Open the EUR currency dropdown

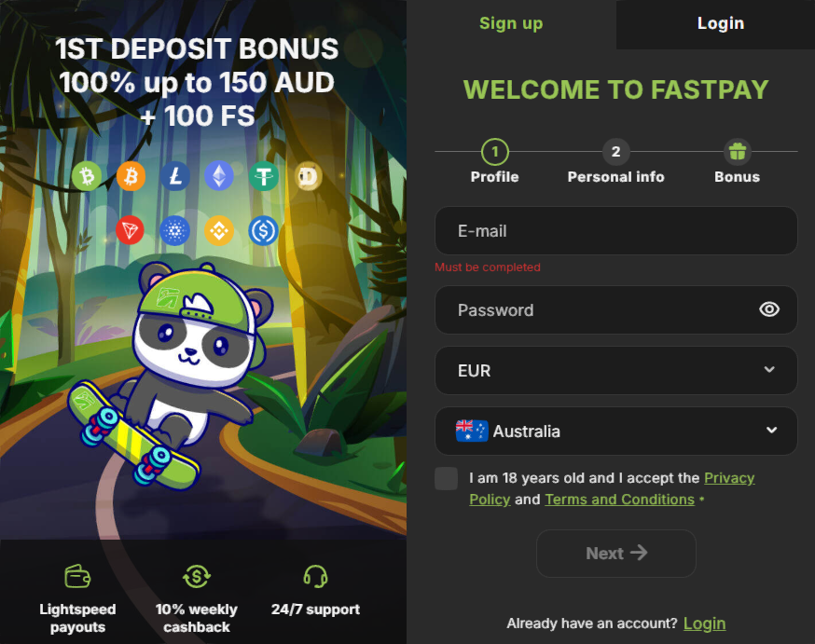click(616, 370)
